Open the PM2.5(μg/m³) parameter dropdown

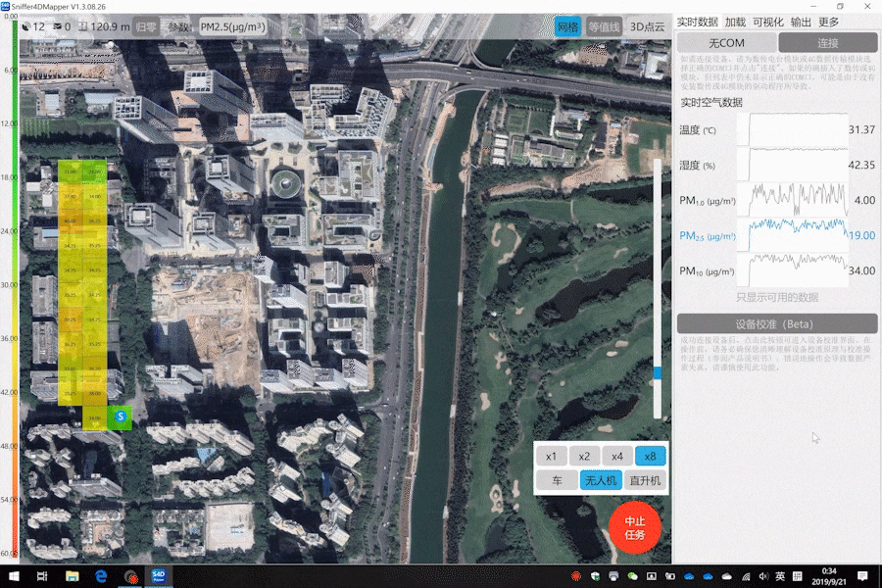pos(232,27)
